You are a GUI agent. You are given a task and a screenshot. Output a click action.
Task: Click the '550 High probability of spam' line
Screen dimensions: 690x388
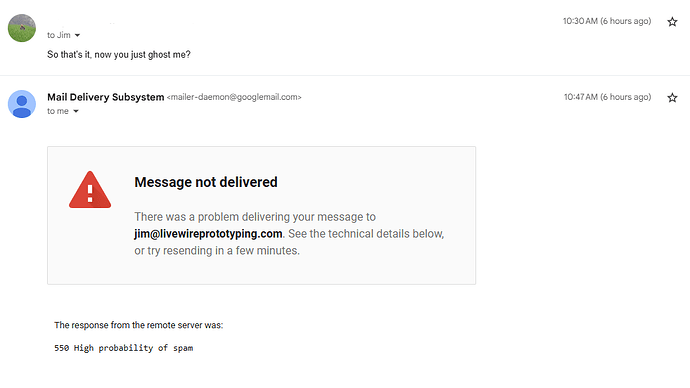(x=124, y=348)
